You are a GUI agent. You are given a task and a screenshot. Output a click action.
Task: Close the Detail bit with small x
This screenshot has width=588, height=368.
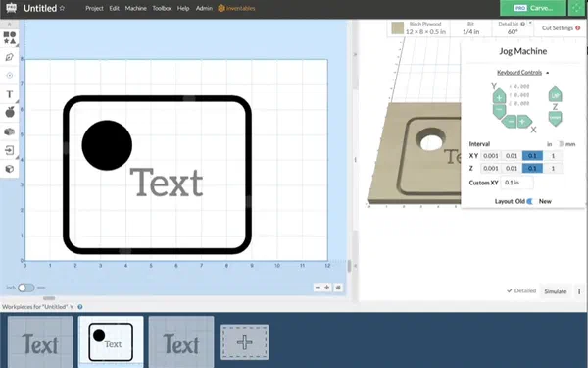coord(530,23)
